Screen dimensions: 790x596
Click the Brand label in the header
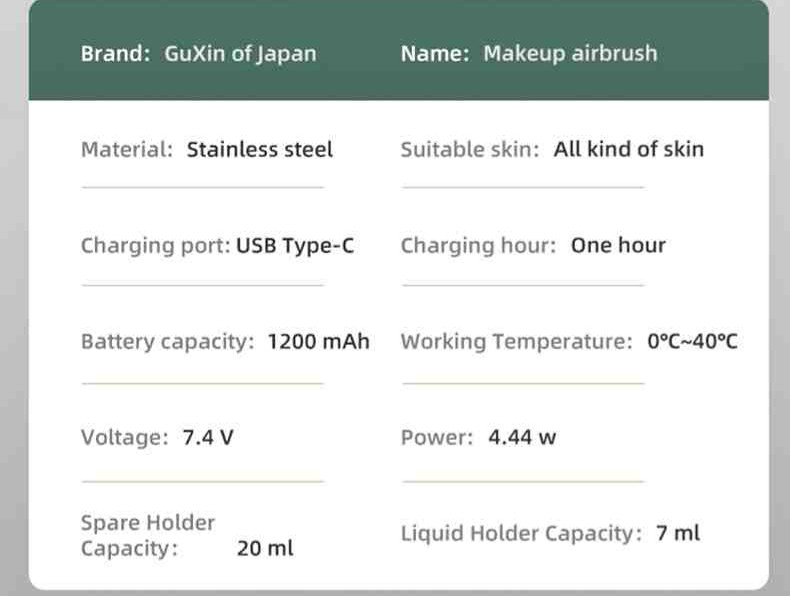coord(115,53)
